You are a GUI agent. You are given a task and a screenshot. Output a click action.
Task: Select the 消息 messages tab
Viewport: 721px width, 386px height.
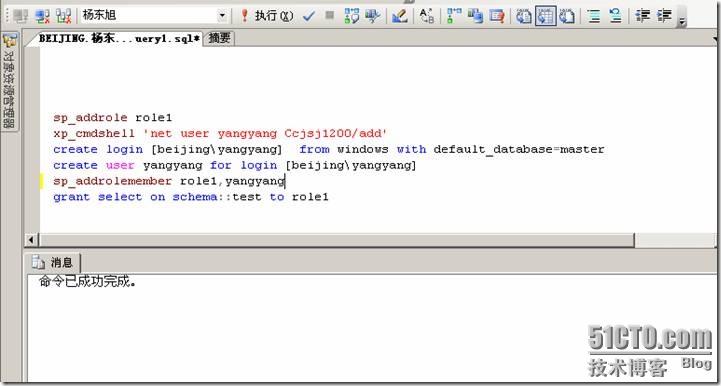tap(52, 263)
